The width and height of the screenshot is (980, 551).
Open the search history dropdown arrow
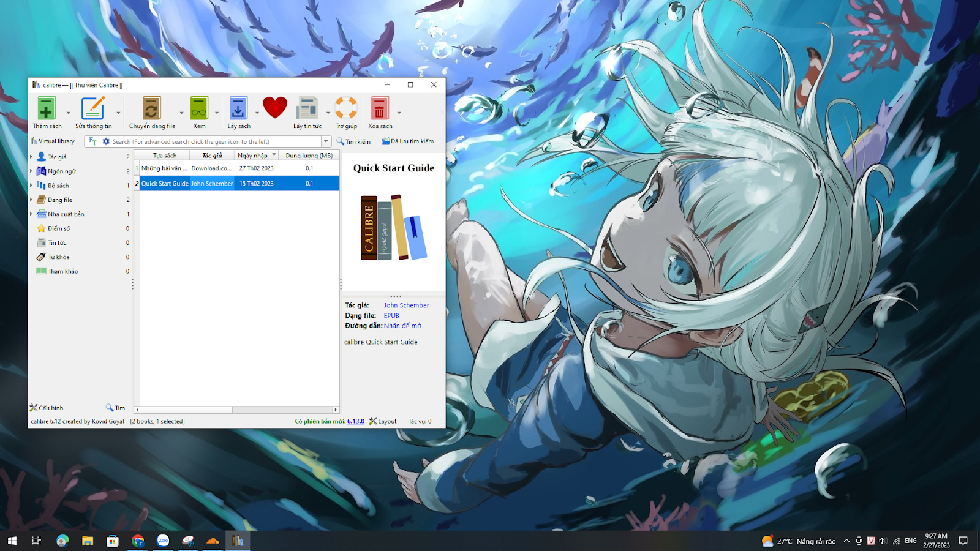pos(326,141)
